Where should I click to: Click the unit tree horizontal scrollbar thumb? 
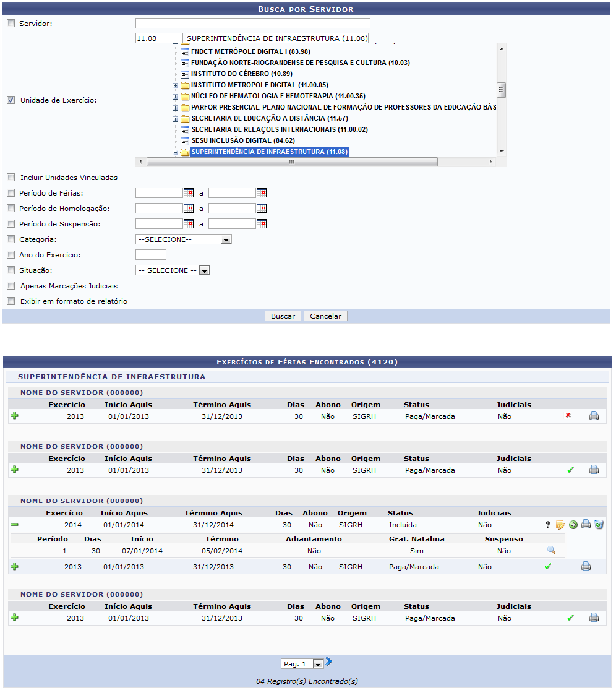[292, 162]
